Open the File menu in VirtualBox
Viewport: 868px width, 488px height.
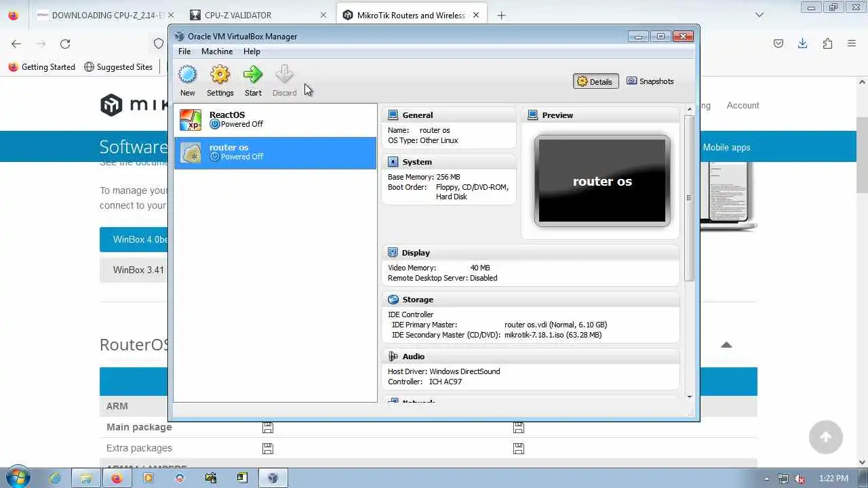(x=184, y=52)
